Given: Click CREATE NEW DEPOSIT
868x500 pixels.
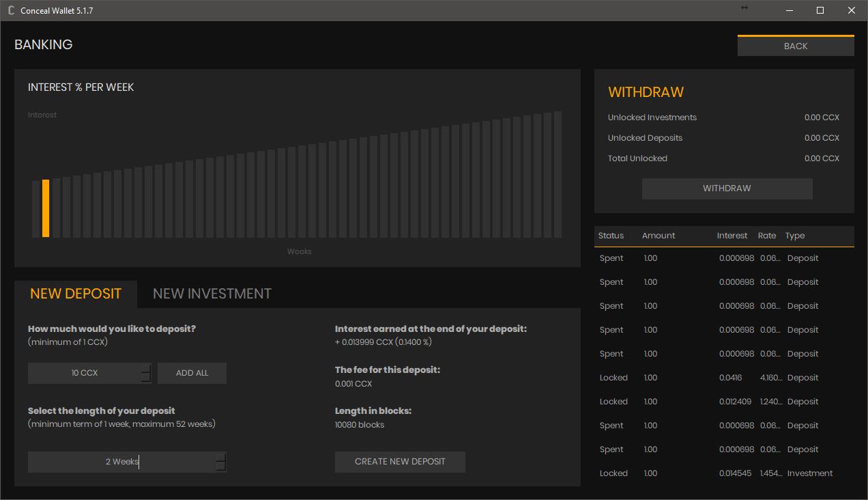Looking at the screenshot, I should (400, 462).
